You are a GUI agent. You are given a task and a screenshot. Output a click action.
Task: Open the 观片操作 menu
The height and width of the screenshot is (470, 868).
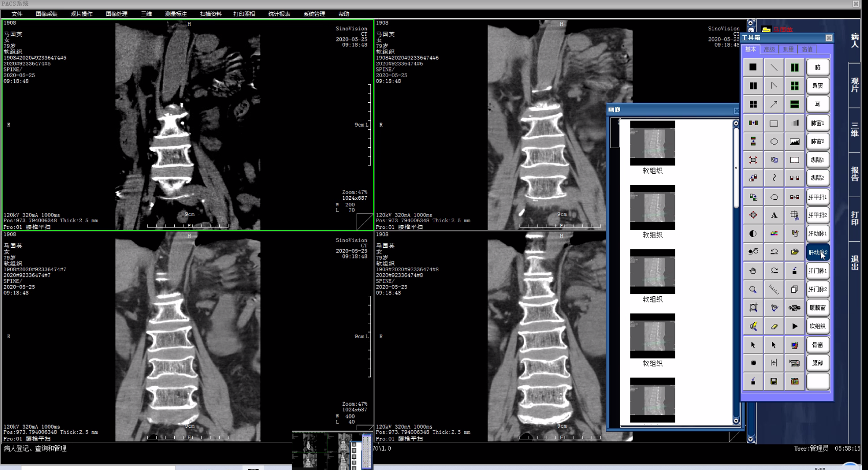81,14
